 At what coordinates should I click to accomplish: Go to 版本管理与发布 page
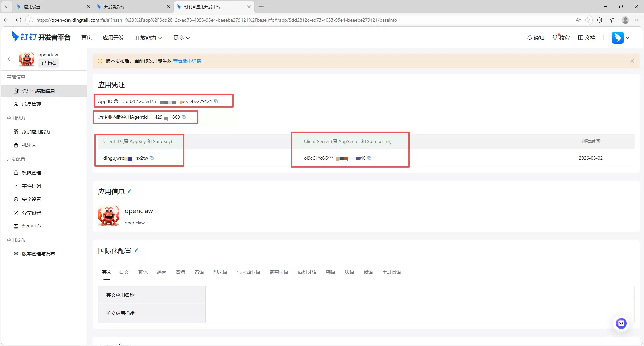[x=38, y=254]
